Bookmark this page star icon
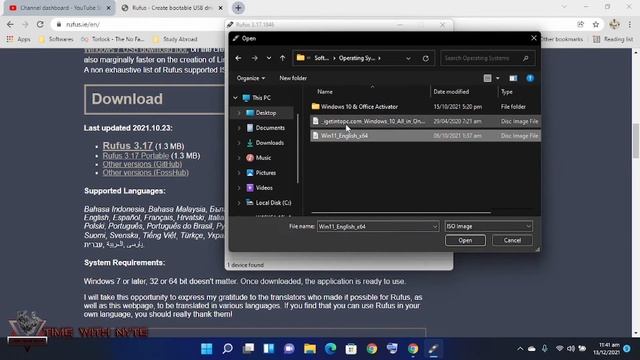 596,24
